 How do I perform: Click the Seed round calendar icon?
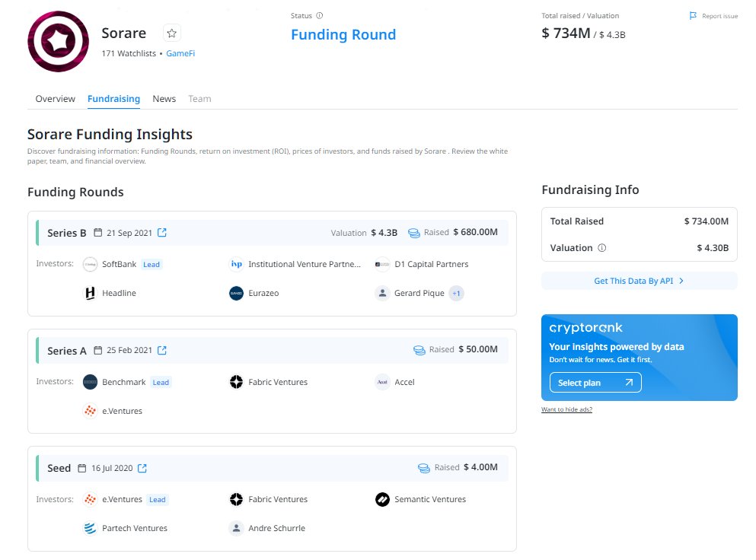coord(82,468)
